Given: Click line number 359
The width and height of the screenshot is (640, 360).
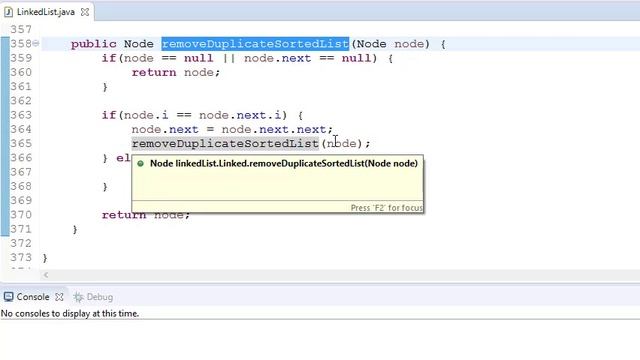Looking at the screenshot, I should 21,58.
